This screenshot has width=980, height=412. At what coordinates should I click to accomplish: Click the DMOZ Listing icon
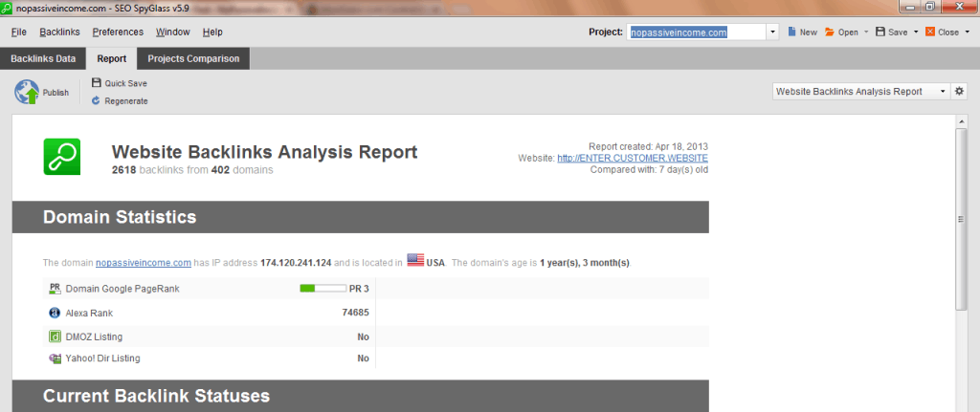(x=55, y=337)
